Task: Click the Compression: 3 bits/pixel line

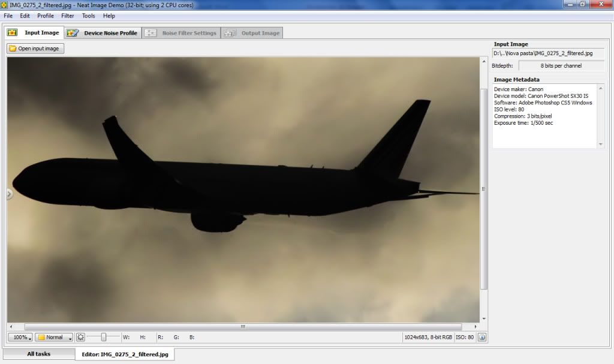Action: click(523, 116)
